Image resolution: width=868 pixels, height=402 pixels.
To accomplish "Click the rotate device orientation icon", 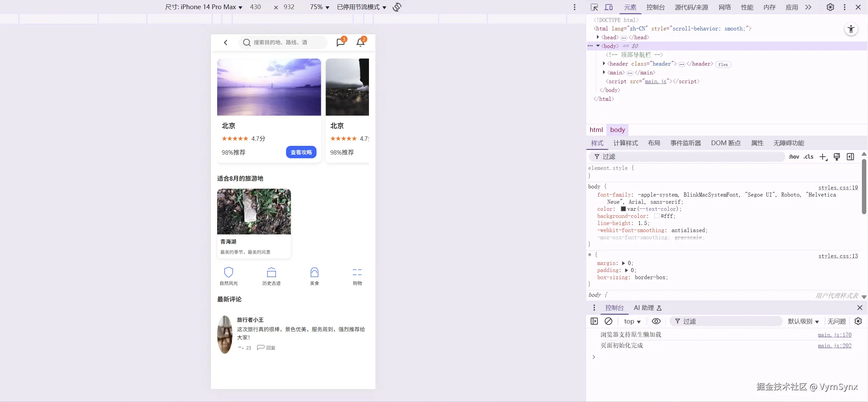I will 397,7.
